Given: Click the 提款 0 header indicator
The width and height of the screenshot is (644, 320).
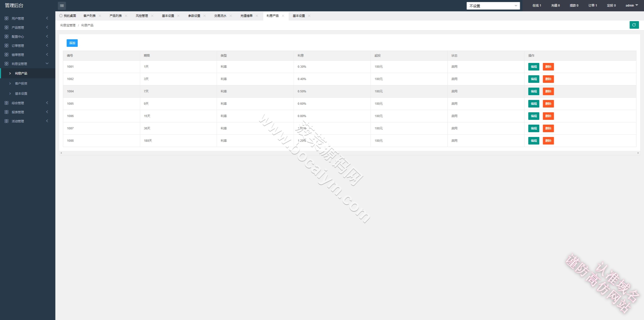Looking at the screenshot, I should tap(574, 6).
